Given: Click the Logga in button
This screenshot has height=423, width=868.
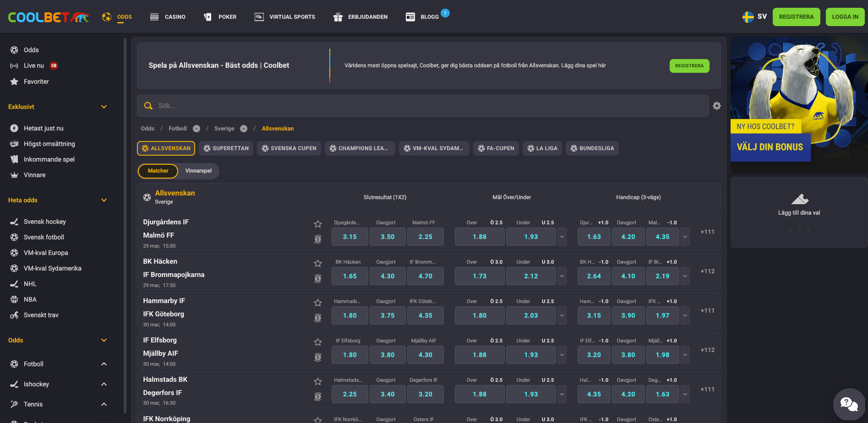Looking at the screenshot, I should pos(845,17).
